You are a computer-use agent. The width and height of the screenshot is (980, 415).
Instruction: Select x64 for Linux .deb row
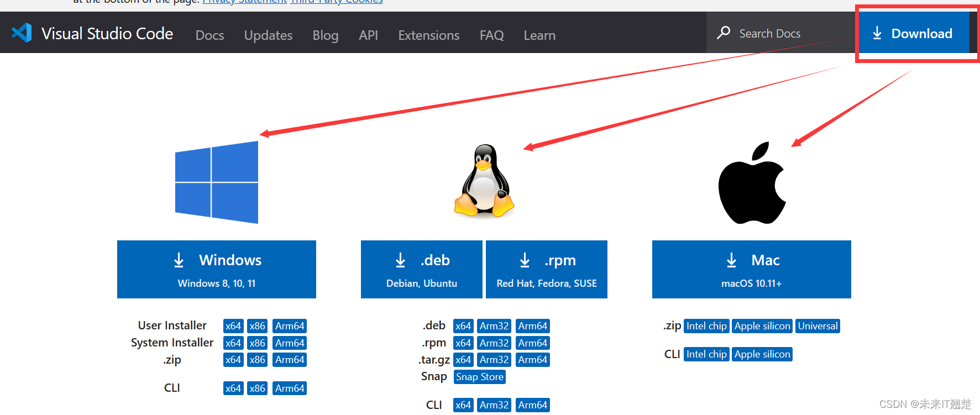463,326
